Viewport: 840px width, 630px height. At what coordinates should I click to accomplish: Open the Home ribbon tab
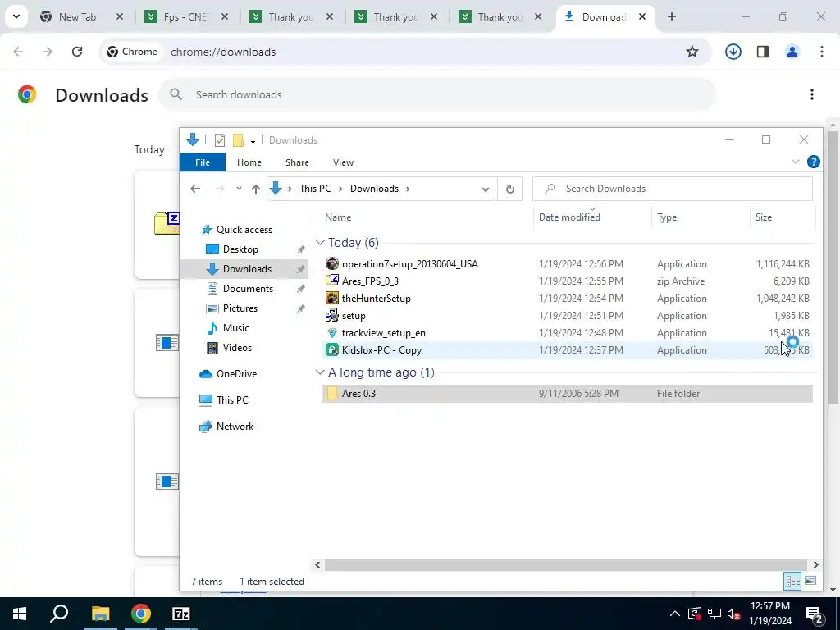249,162
